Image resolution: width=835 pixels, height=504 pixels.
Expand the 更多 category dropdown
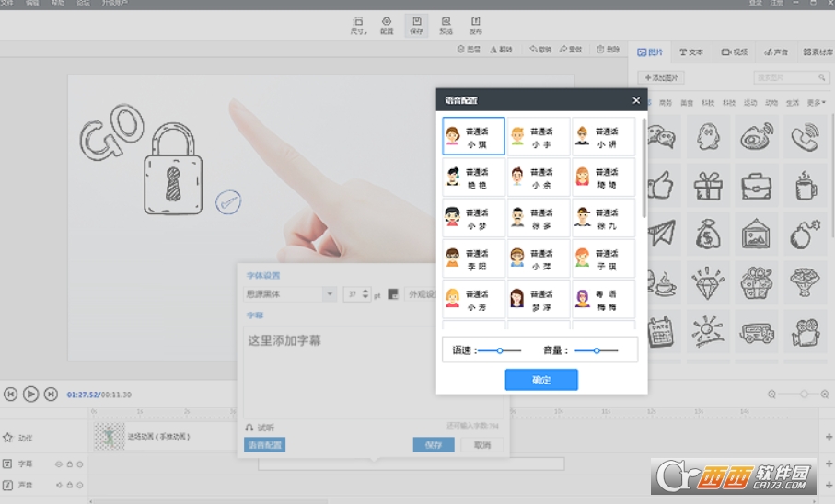coord(817,102)
